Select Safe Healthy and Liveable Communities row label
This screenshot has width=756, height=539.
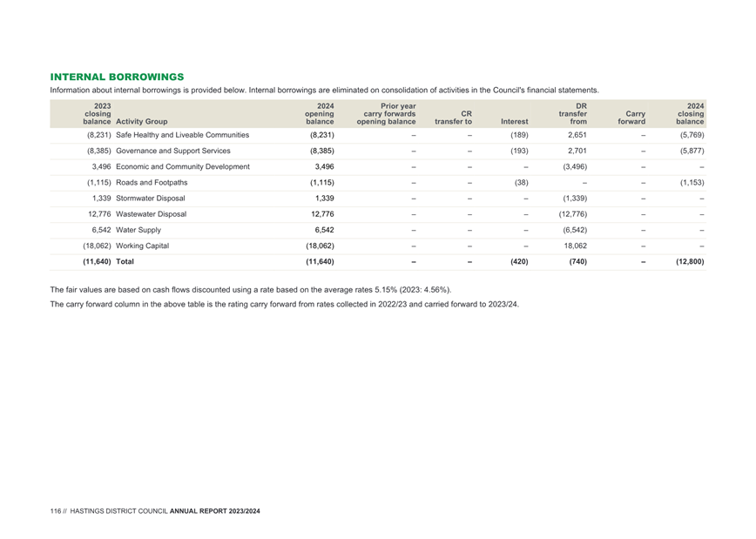[x=182, y=135]
